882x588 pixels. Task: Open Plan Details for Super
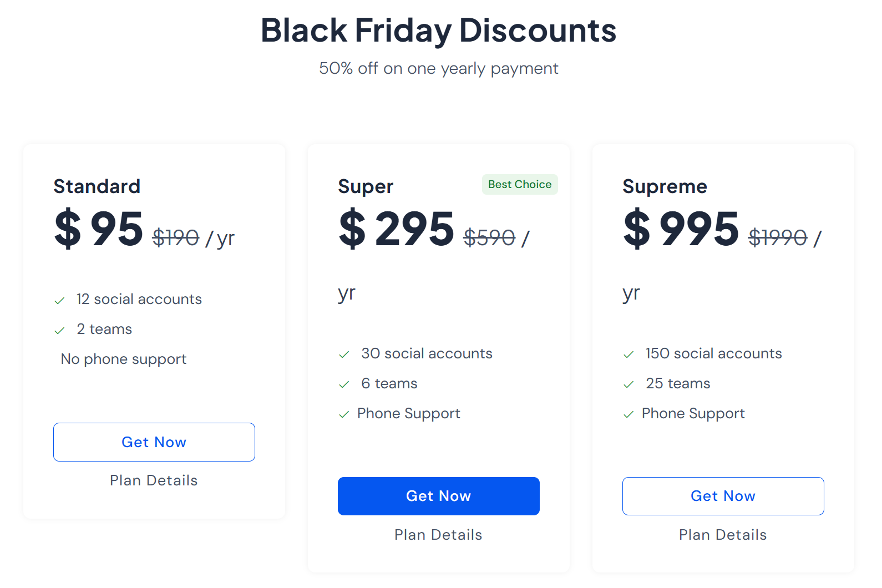438,535
